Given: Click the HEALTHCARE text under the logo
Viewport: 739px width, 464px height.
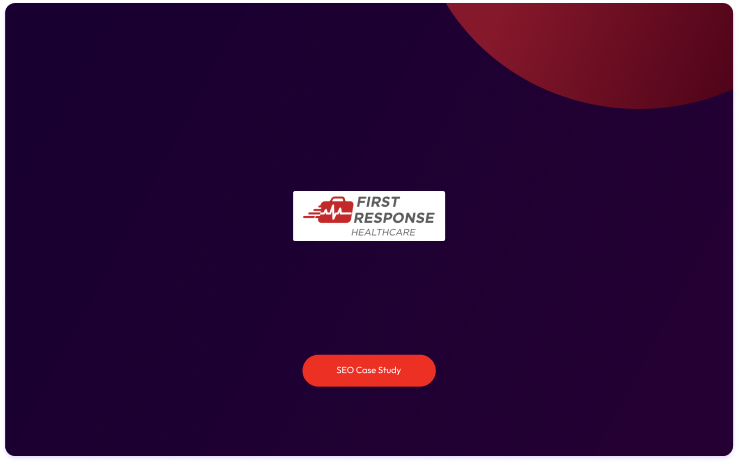Looking at the screenshot, I should tap(383, 232).
